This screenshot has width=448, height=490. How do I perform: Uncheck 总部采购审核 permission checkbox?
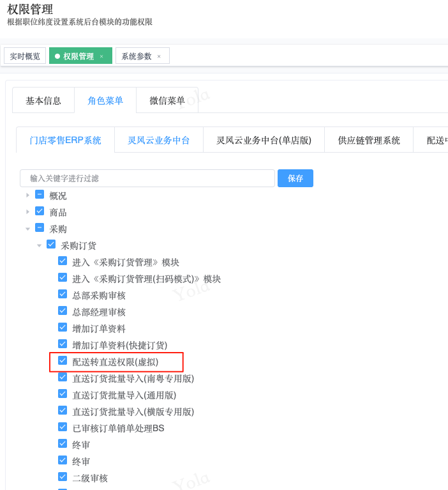(x=63, y=294)
